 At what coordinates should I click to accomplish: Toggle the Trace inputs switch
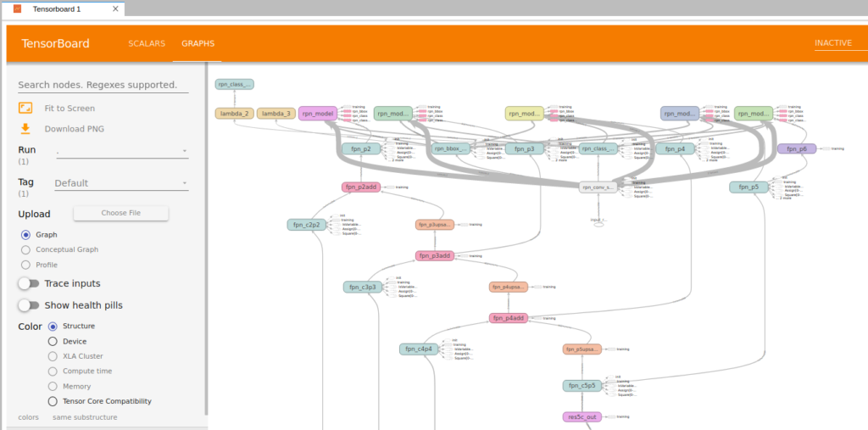coord(28,283)
